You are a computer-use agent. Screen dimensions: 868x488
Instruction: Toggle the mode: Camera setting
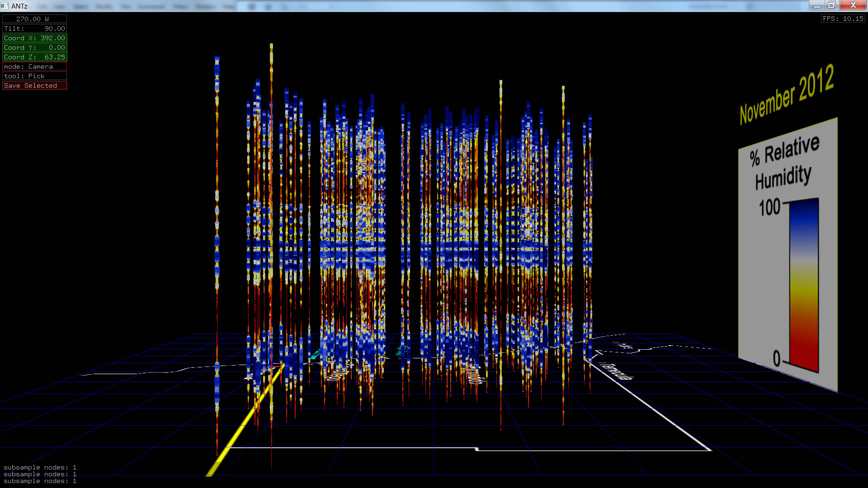(34, 66)
